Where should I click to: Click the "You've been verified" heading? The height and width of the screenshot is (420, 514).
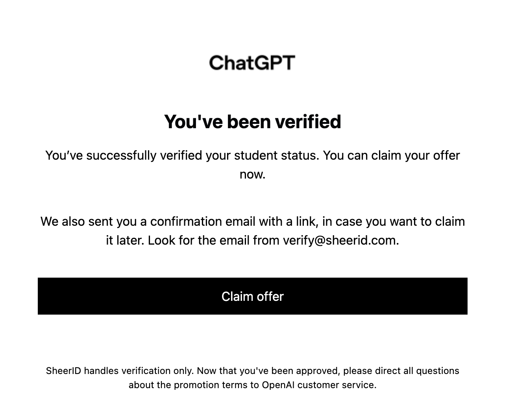(x=252, y=122)
